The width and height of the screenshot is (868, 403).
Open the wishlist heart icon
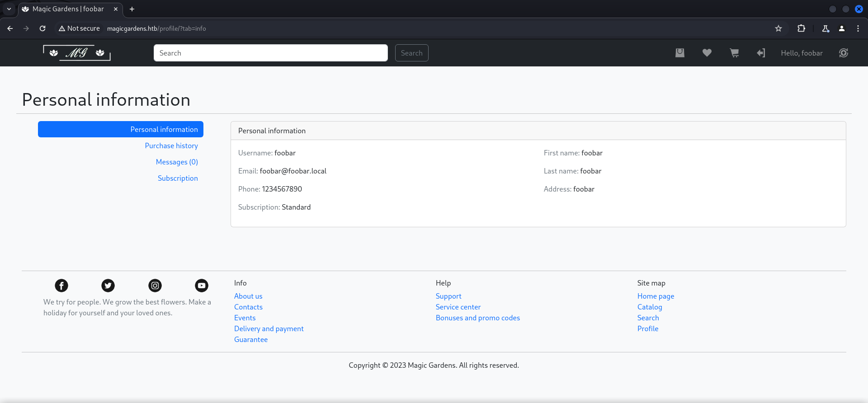(707, 53)
